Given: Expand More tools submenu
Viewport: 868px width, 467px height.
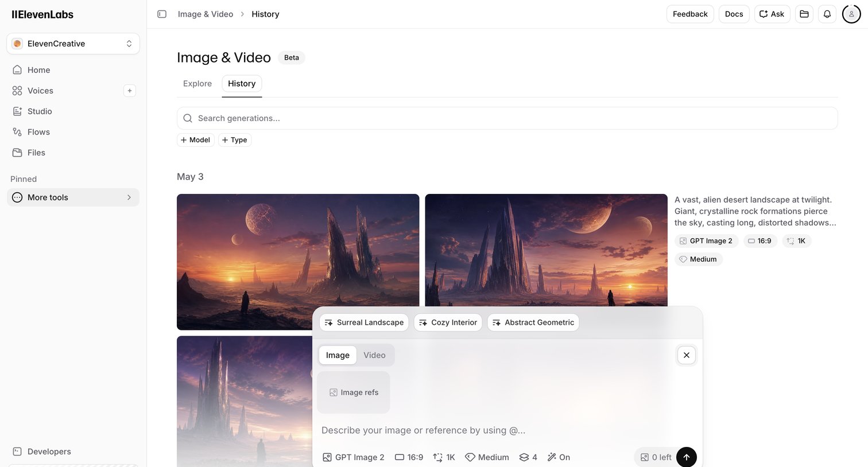Looking at the screenshot, I should [x=73, y=197].
